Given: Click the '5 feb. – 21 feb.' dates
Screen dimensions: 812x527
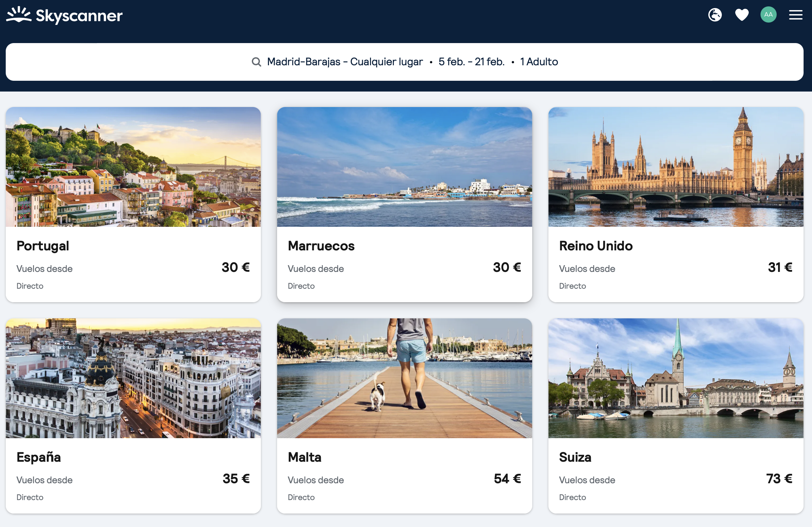Looking at the screenshot, I should coord(471,62).
